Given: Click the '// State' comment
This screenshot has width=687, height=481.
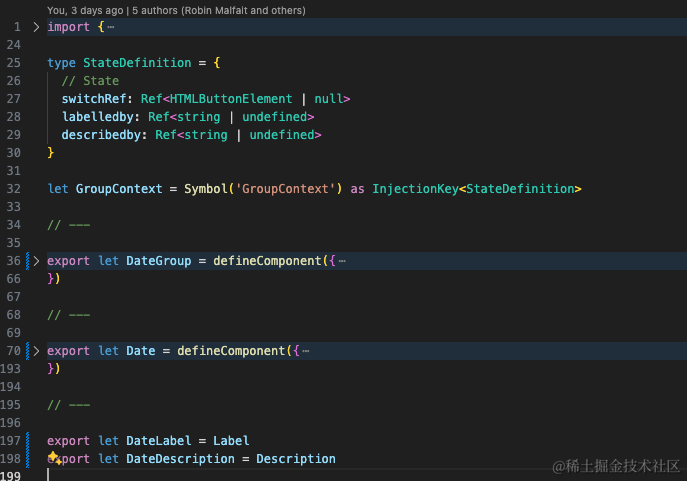Looking at the screenshot, I should tap(90, 81).
